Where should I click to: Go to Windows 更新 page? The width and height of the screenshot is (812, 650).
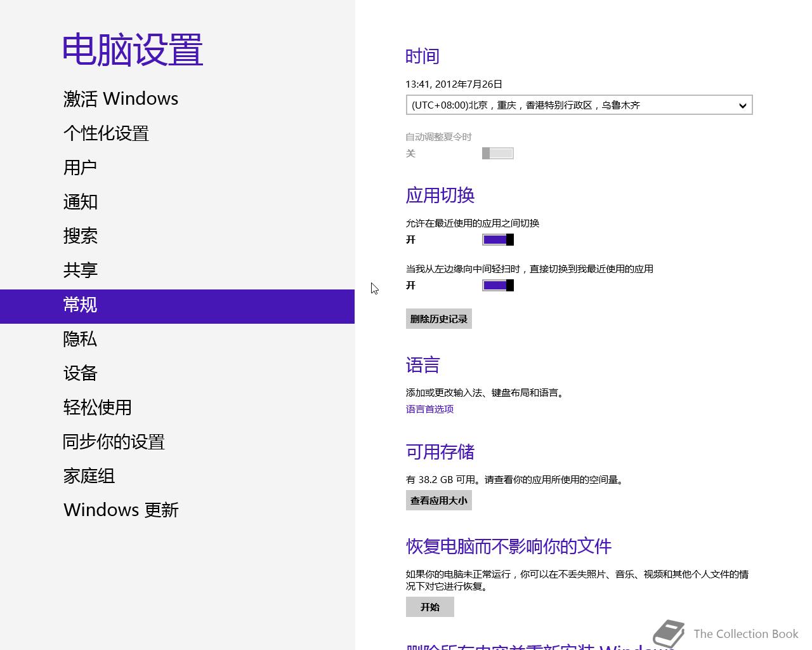121,510
